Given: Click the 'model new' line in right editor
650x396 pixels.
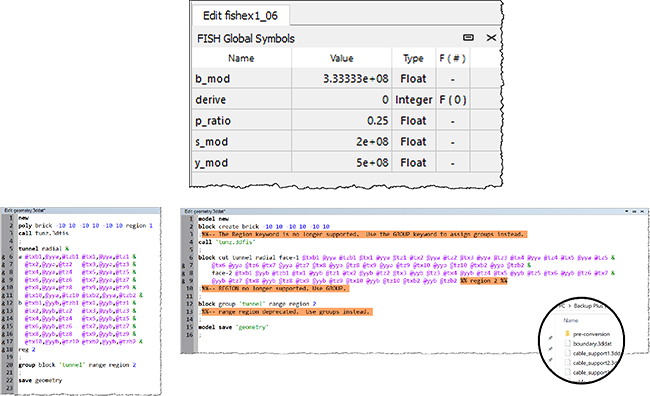Looking at the screenshot, I should [x=213, y=219].
